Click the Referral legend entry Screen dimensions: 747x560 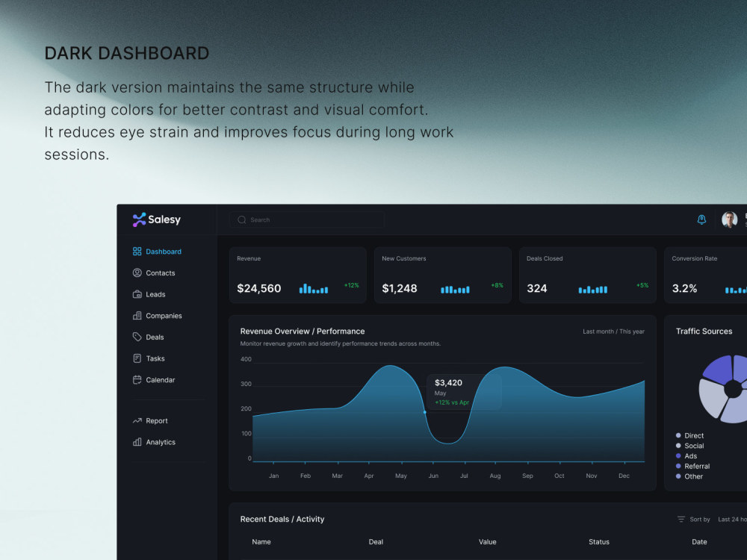coord(692,466)
